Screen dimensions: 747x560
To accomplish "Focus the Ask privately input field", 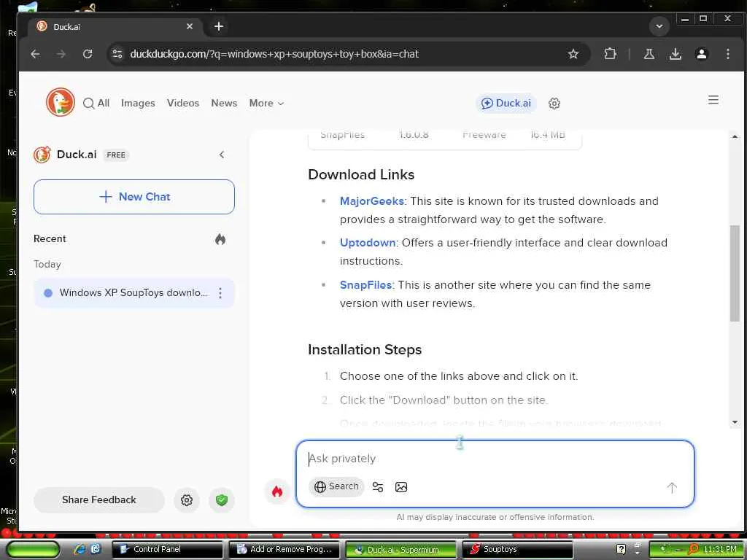I will pos(495,459).
